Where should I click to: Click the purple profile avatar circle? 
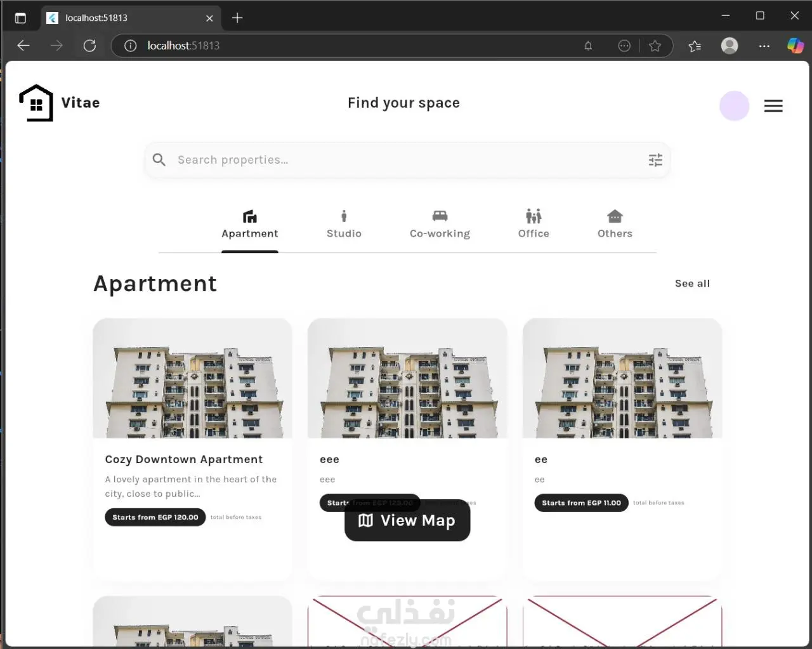tap(734, 106)
